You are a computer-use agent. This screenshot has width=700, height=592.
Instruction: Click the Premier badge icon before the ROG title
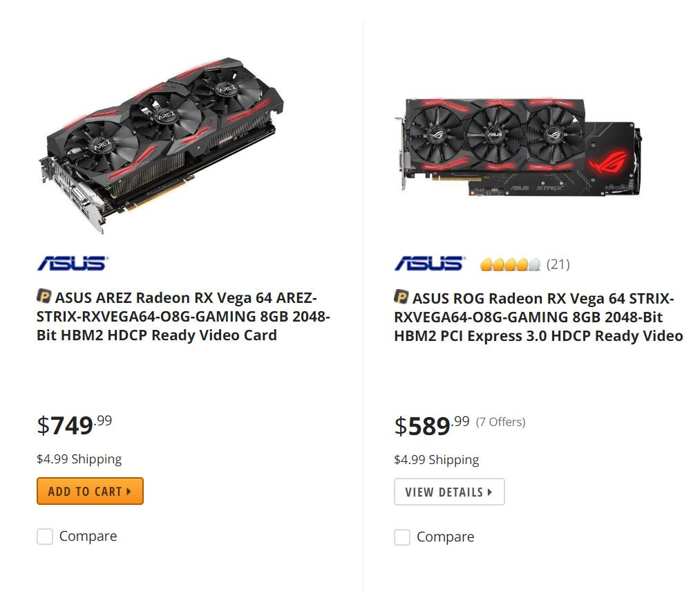pos(401,297)
